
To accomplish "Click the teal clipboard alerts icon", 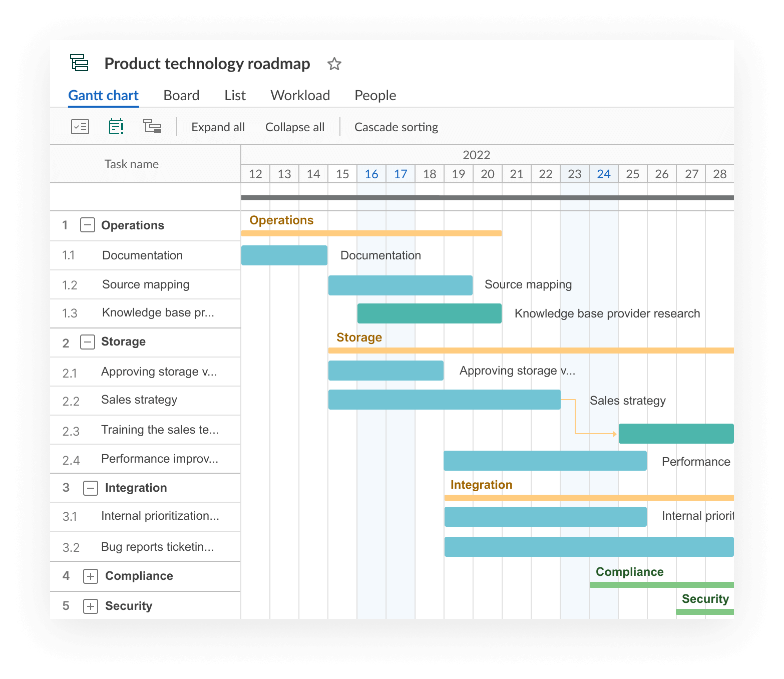I will [x=116, y=127].
